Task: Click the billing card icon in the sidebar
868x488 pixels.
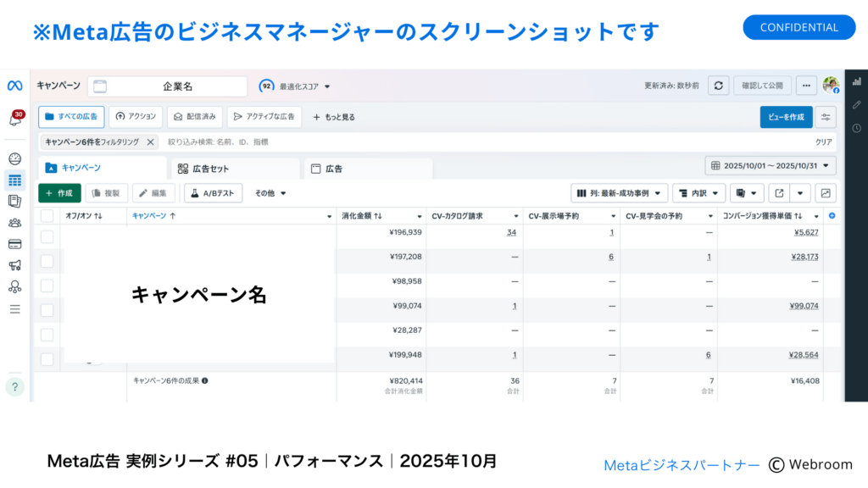Action: click(13, 243)
